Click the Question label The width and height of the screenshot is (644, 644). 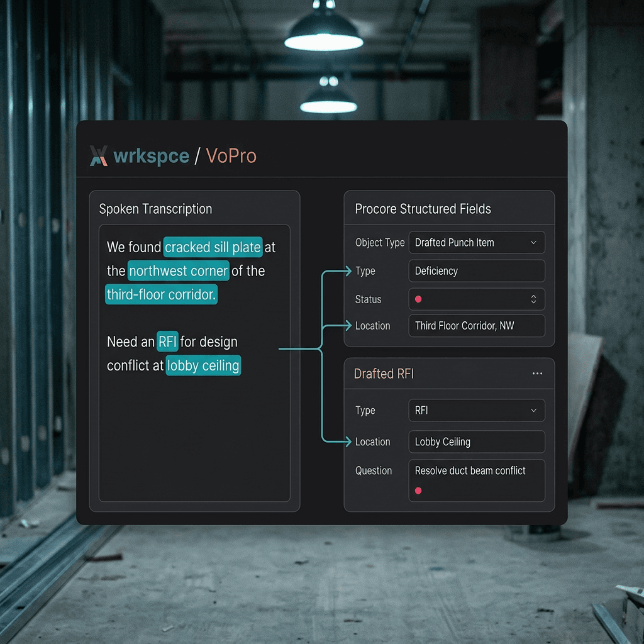374,470
